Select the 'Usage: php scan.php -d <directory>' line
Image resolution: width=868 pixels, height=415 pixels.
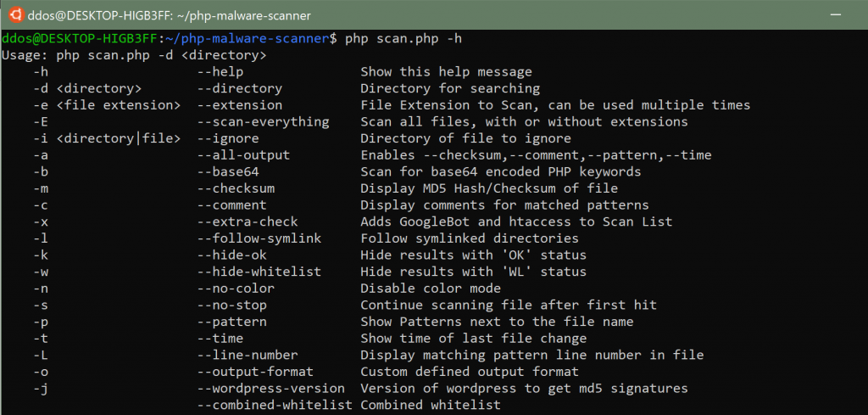135,55
